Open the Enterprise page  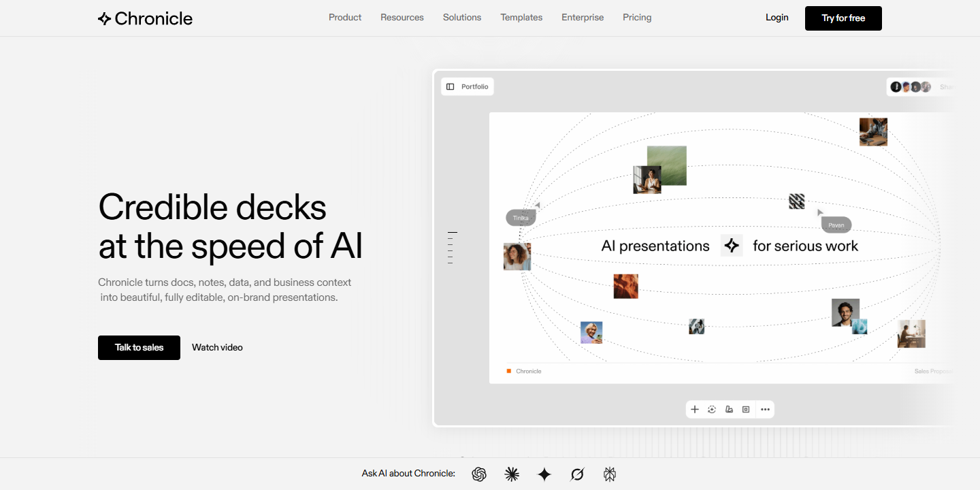coord(583,18)
